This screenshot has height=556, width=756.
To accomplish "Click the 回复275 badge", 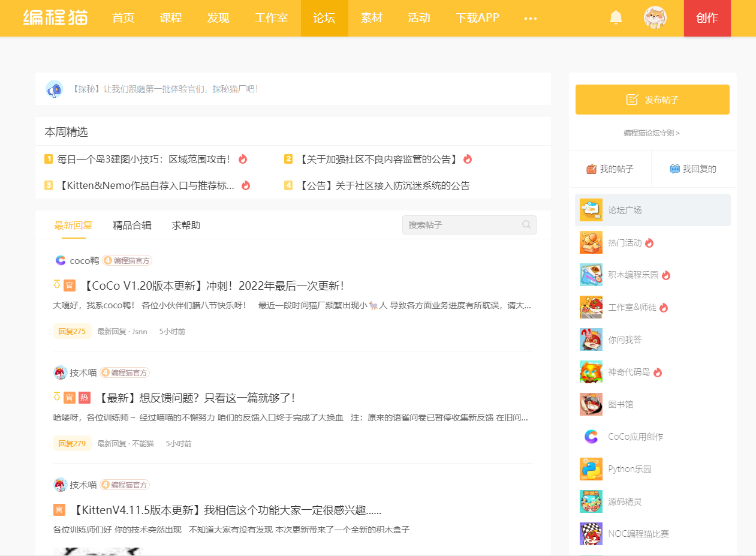I will click(73, 331).
